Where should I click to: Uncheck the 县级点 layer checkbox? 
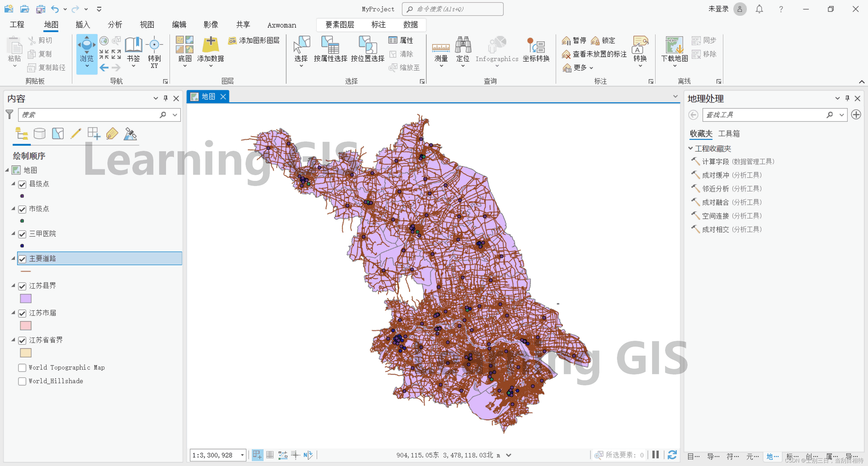pos(22,184)
